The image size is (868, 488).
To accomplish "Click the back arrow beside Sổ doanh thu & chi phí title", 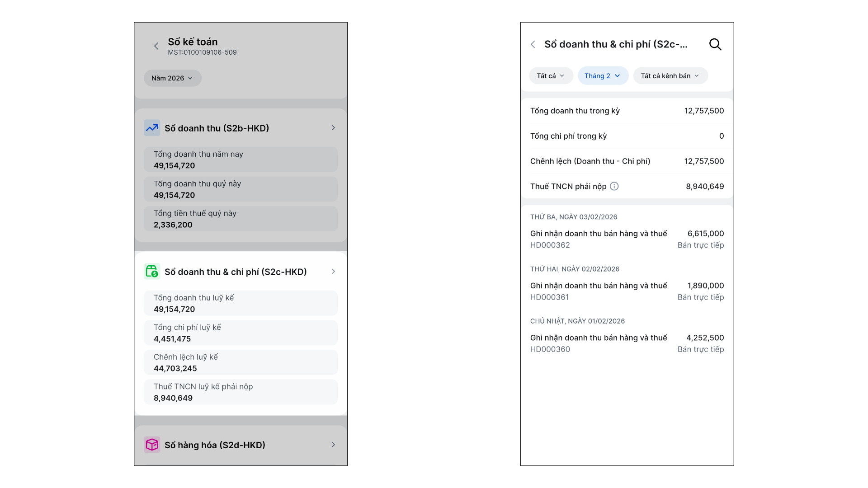I will click(x=533, y=44).
